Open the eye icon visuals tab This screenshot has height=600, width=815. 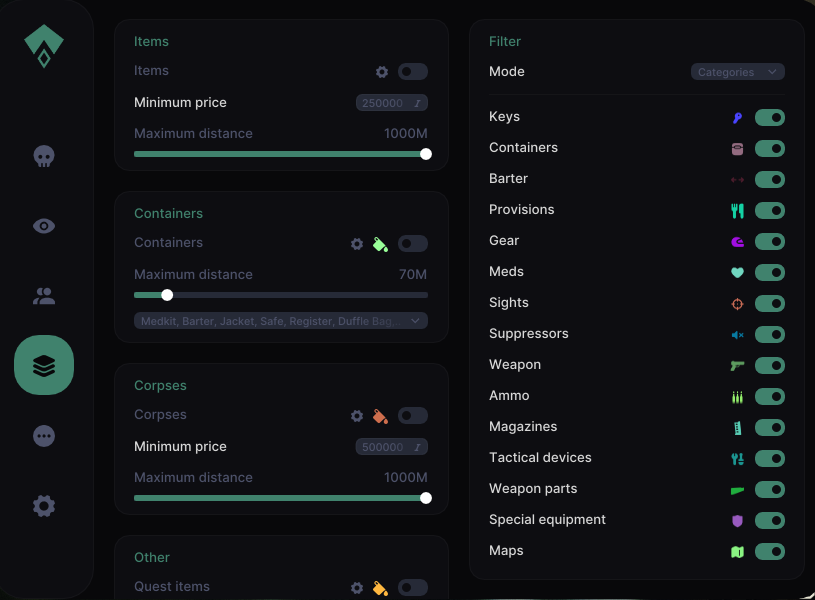coord(44,226)
